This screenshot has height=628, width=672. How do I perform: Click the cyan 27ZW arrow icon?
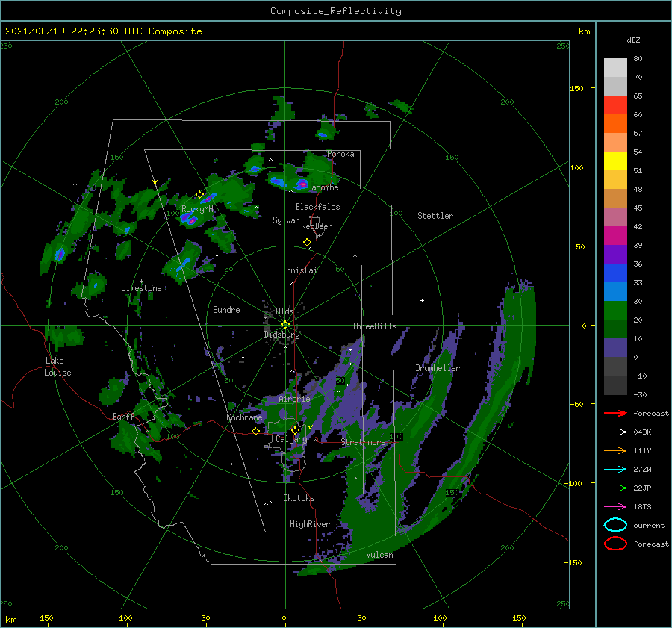point(615,470)
